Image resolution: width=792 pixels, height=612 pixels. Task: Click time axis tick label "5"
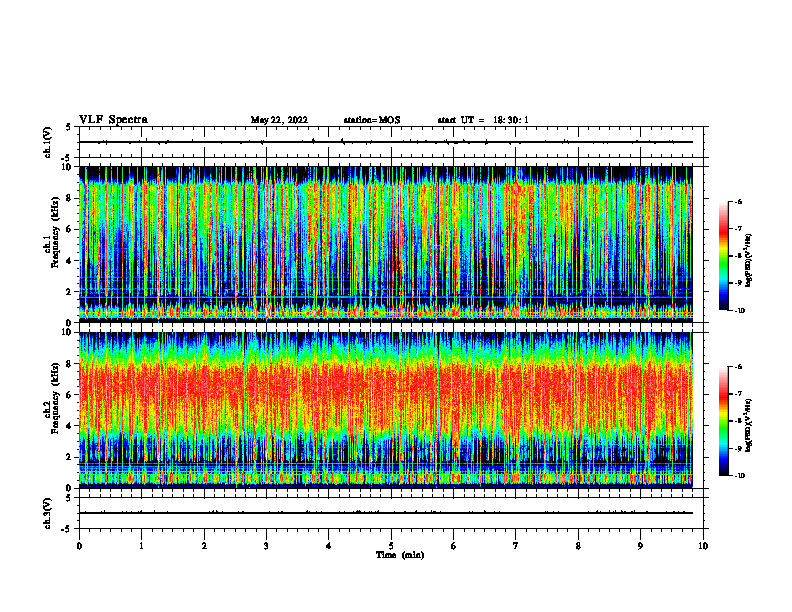click(391, 546)
